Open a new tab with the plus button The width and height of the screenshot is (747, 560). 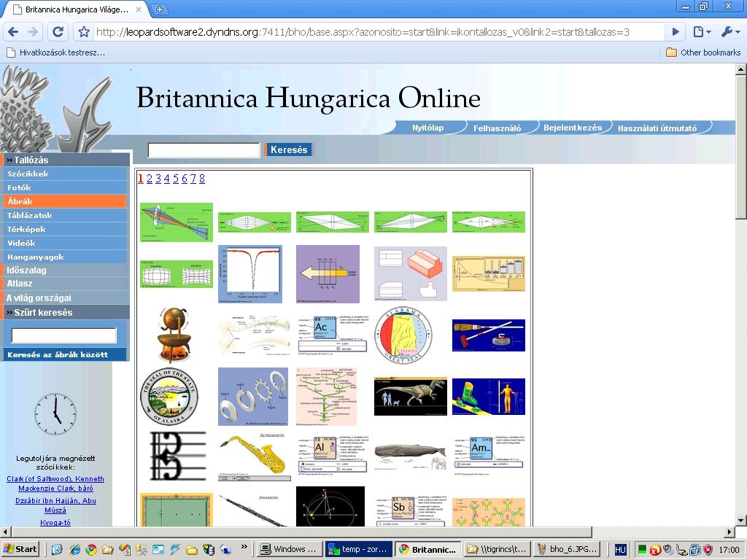coord(160,9)
